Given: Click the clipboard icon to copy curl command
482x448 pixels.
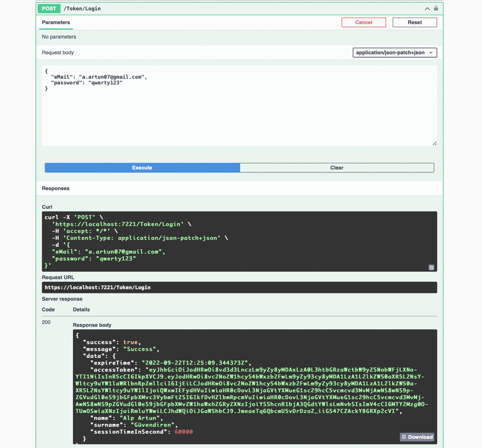Looking at the screenshot, I should tap(431, 268).
